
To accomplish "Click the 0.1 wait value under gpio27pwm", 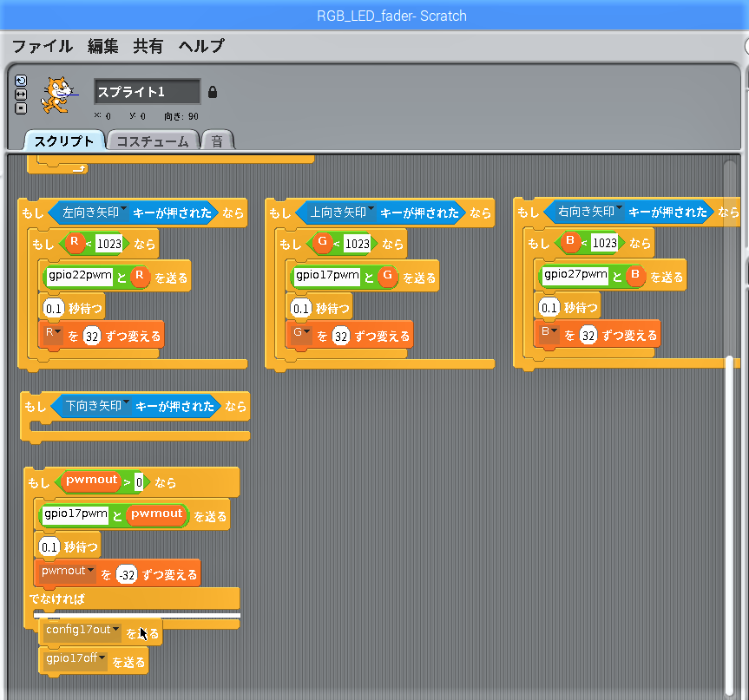I will point(549,308).
